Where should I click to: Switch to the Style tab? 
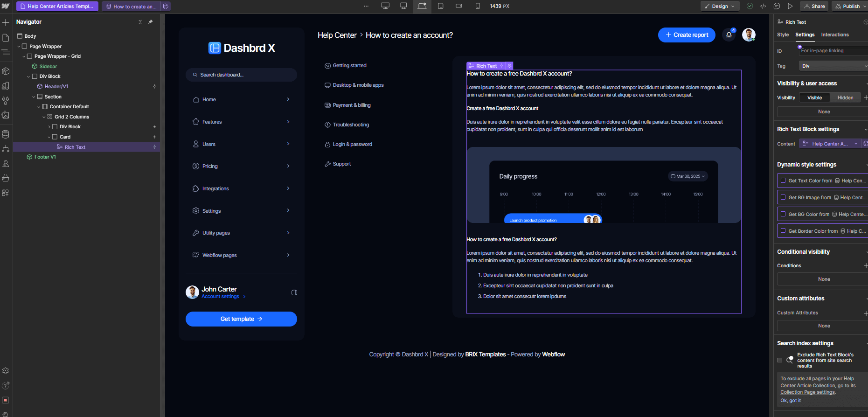783,35
